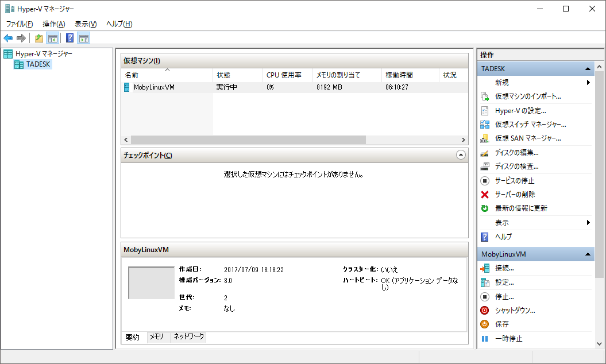Click the Hyper-V の設定 icon

tap(485, 110)
